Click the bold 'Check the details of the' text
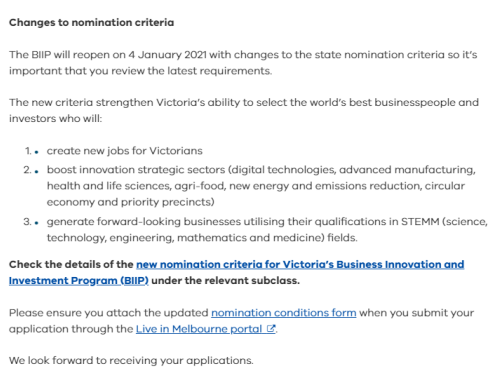Image resolution: width=488 pixels, height=369 pixels. [71, 264]
